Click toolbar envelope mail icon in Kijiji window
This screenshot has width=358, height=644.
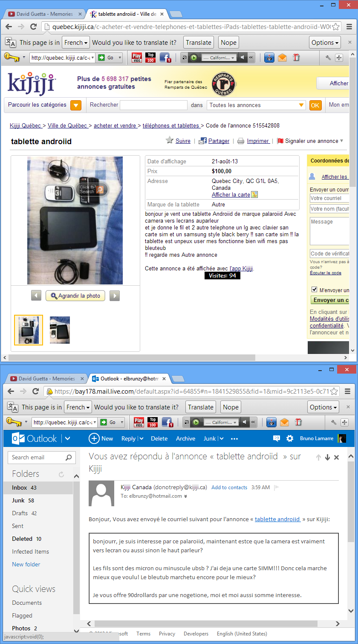click(x=283, y=58)
